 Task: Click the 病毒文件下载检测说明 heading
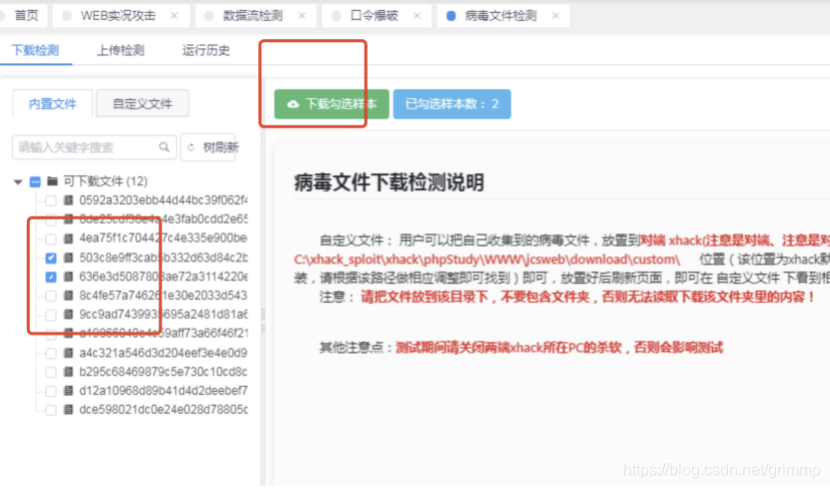point(389,183)
